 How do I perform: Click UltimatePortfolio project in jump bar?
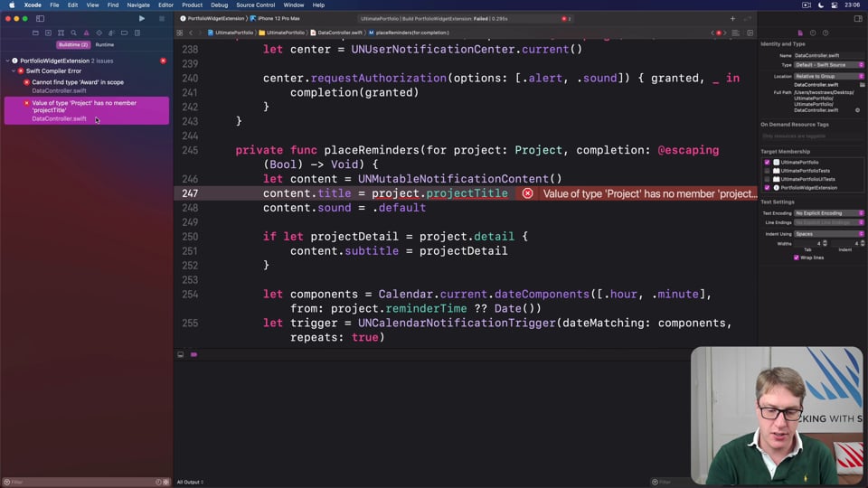(x=231, y=33)
